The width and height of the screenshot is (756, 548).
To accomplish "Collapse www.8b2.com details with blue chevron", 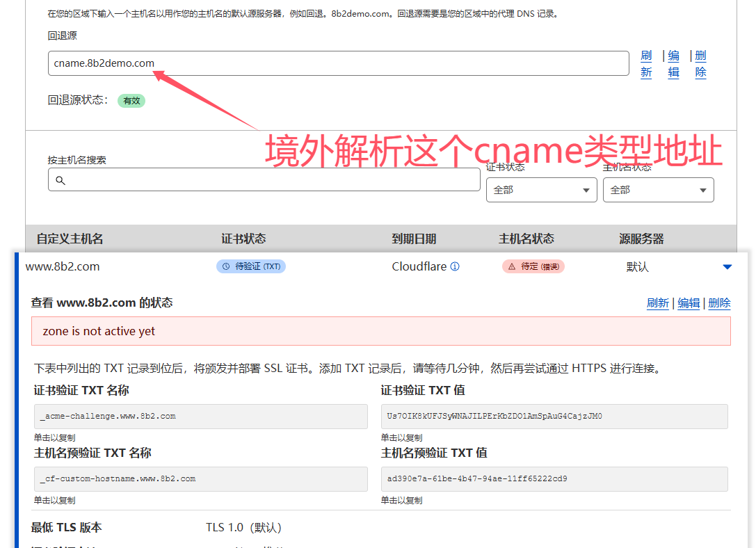I will pyautogui.click(x=727, y=266).
